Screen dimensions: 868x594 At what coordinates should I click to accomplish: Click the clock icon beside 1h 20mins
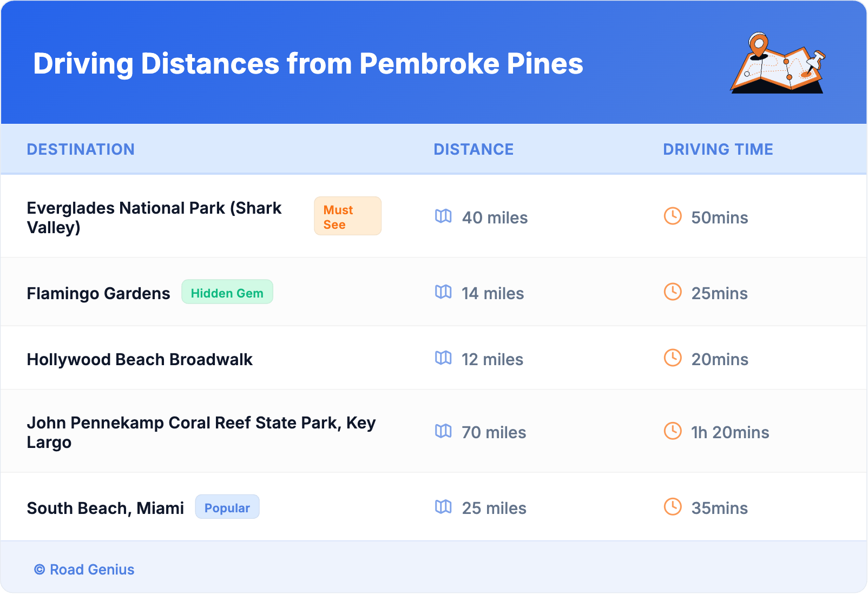click(673, 431)
